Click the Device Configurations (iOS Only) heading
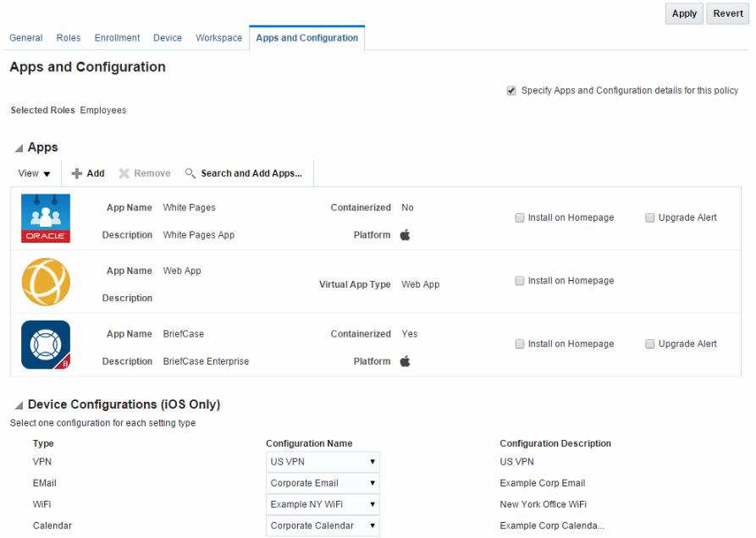 tap(124, 404)
